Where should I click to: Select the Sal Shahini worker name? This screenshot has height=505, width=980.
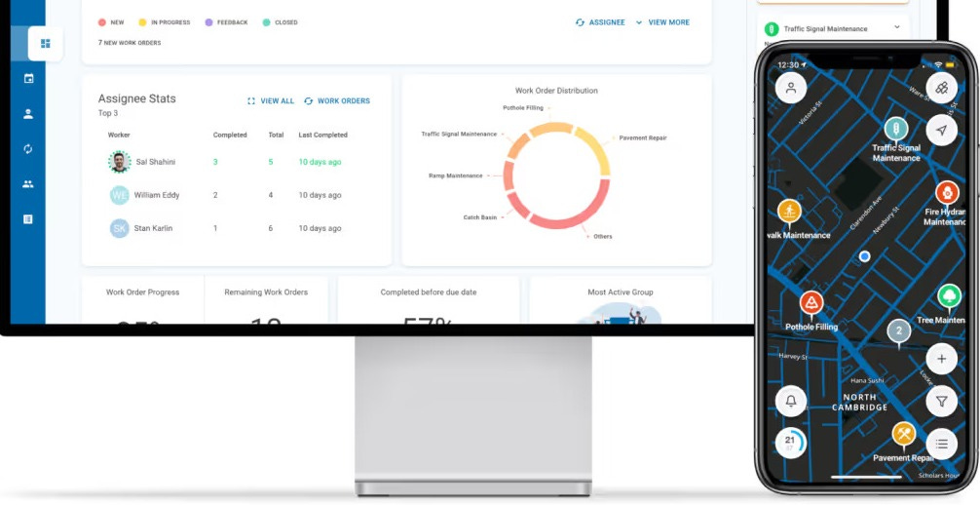[x=156, y=162]
